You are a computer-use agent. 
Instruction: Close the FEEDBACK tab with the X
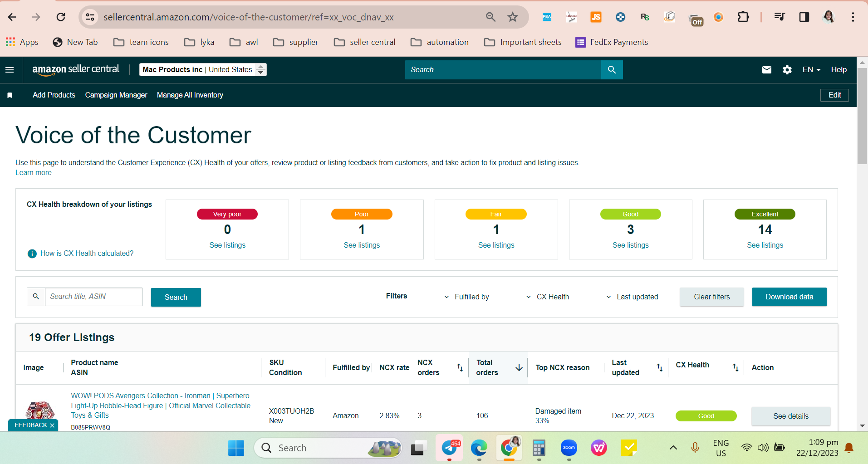pyautogui.click(x=52, y=425)
